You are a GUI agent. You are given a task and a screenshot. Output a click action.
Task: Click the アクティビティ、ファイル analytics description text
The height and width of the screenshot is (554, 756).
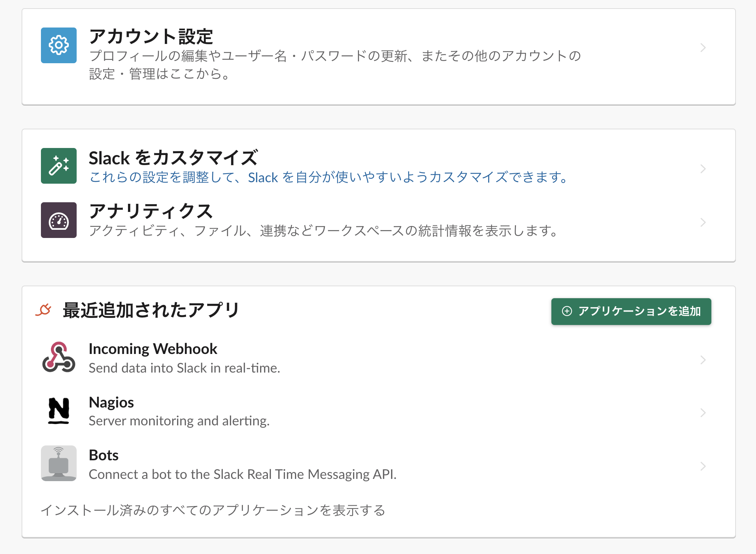point(324,231)
